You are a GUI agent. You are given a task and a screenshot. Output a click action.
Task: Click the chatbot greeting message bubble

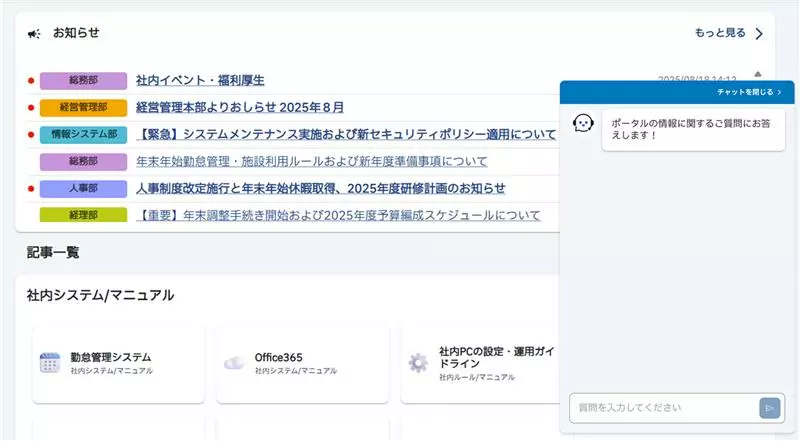[x=693, y=130]
